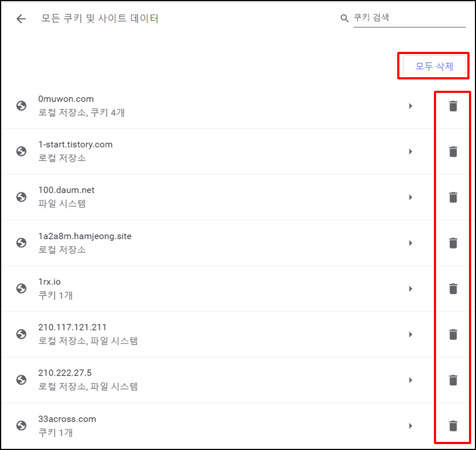Click the back arrow to exit cookie list
The image size is (476, 450).
pos(21,18)
